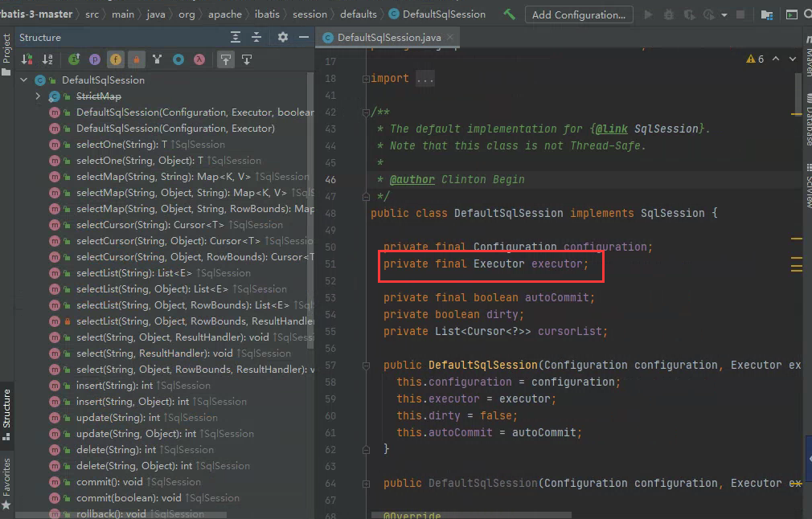
Task: Fold the class Javadoc comment
Action: 366,112
